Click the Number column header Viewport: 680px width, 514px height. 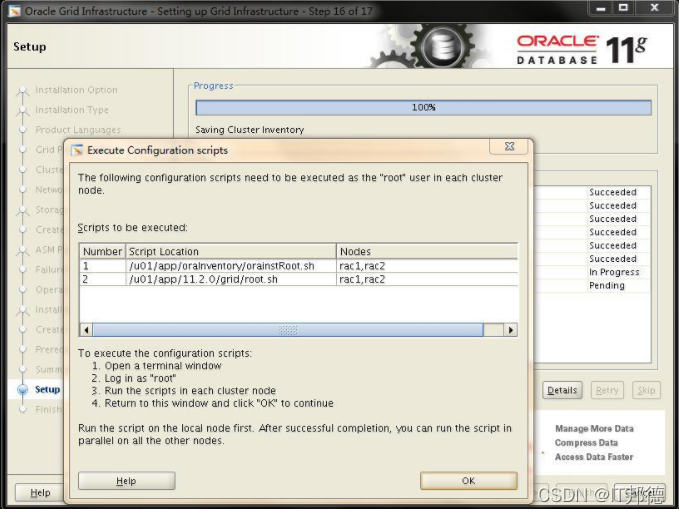(x=102, y=252)
